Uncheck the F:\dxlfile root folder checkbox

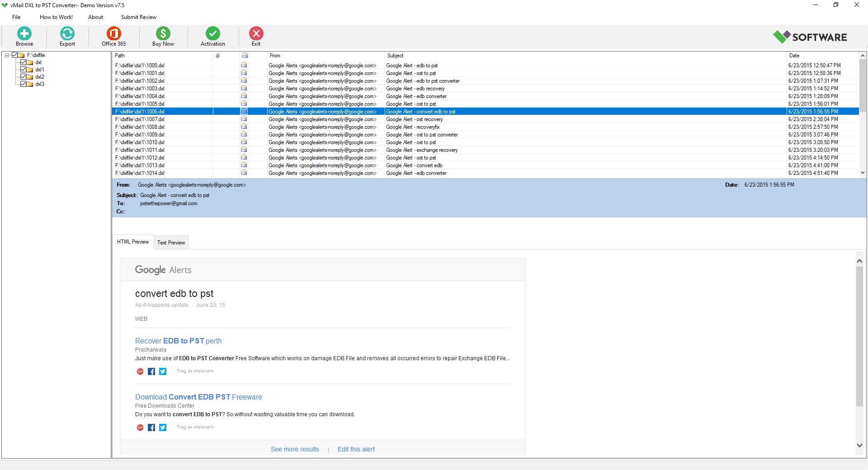point(14,55)
